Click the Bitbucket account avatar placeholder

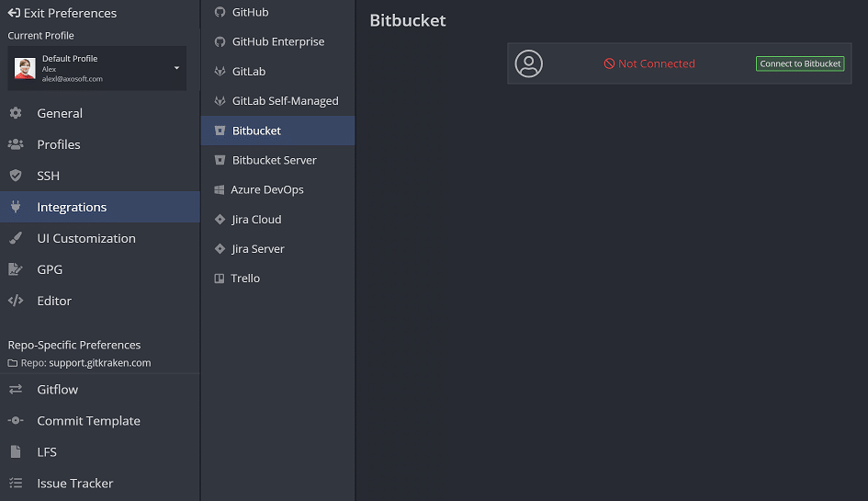(529, 63)
